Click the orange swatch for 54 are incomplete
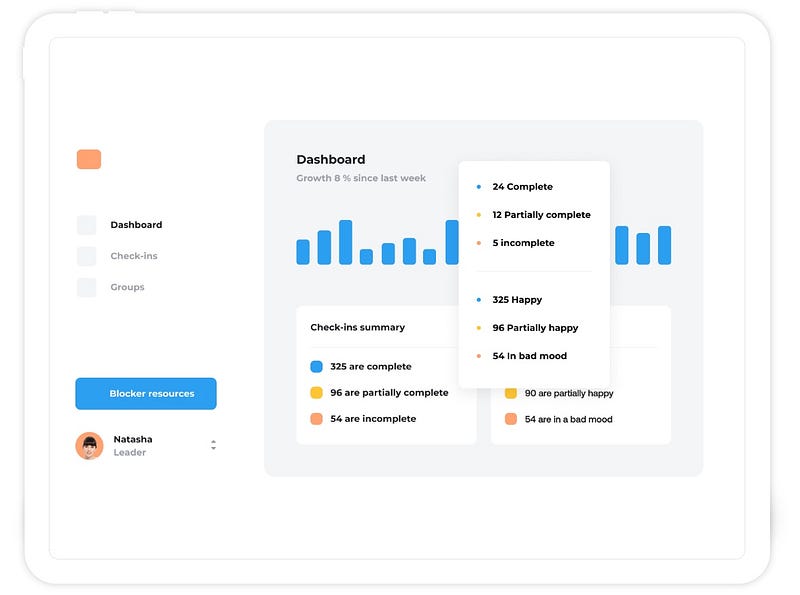Image resolution: width=800 pixels, height=595 pixels. pos(316,419)
